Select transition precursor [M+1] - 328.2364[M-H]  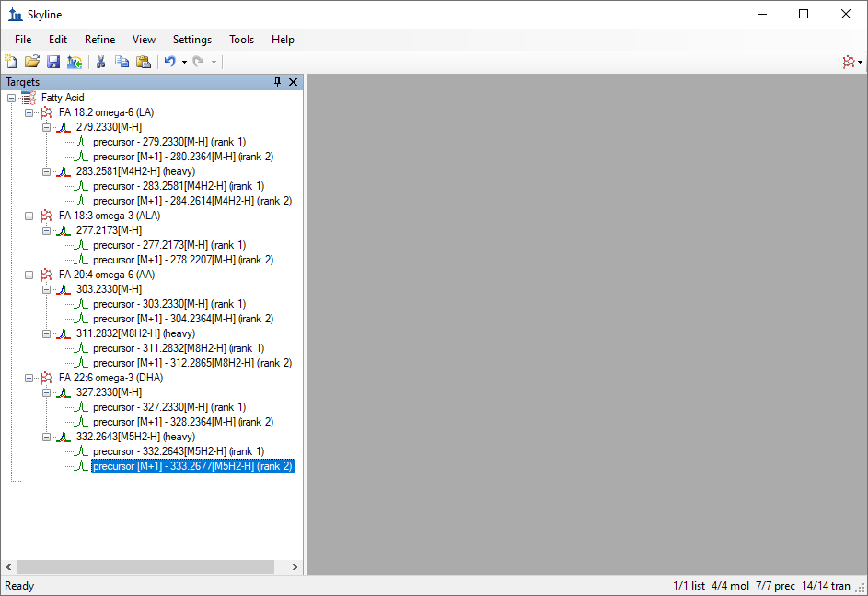pos(183,422)
